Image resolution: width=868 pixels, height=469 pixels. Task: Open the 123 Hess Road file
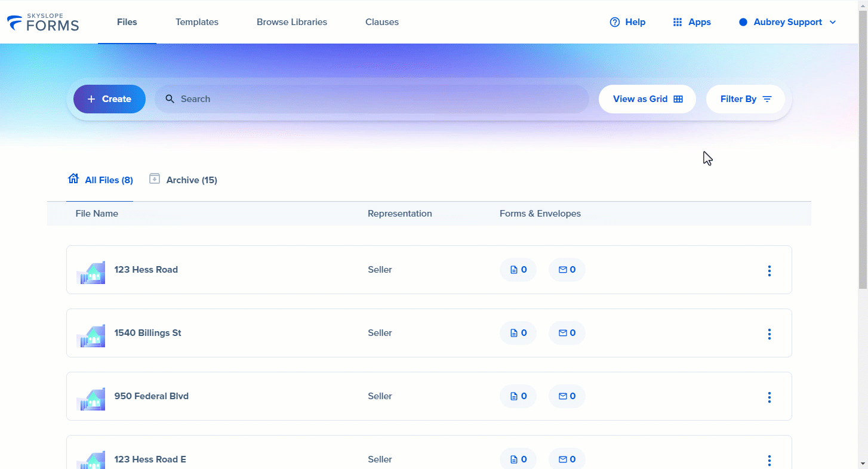point(146,270)
